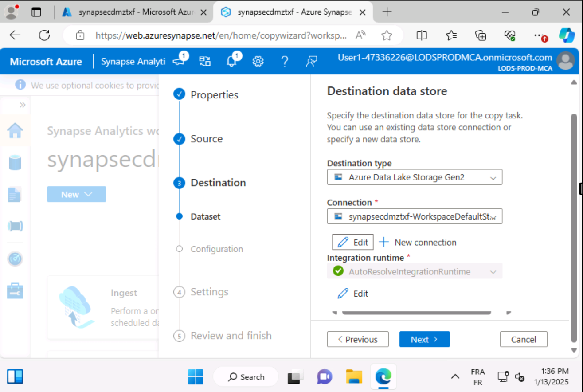This screenshot has width=583, height=392.
Task: Go to the Properties wizard step
Action: [214, 95]
